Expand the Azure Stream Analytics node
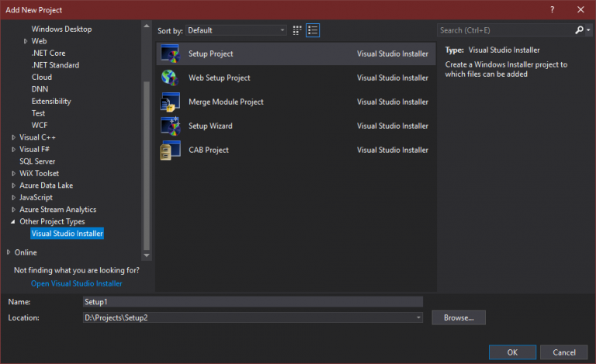The width and height of the screenshot is (596, 364). tap(14, 210)
